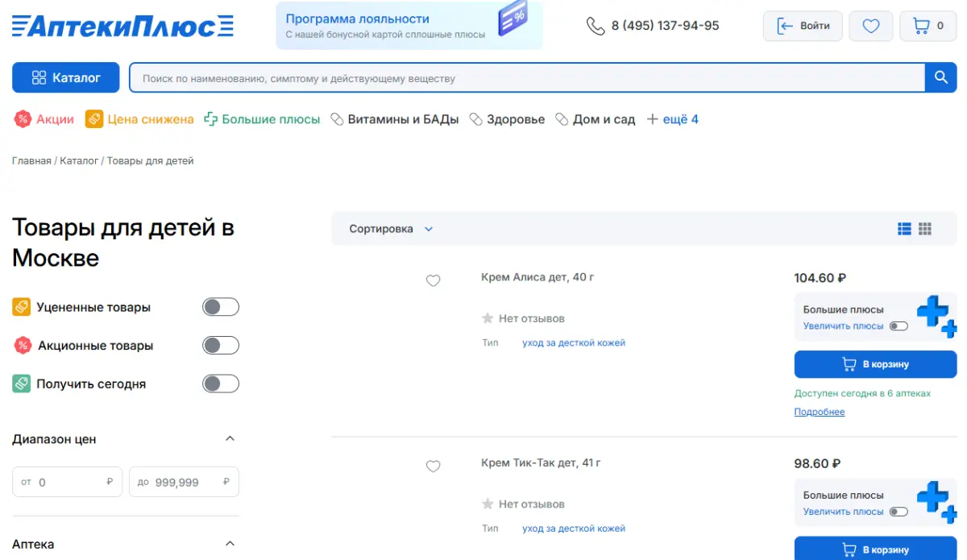The height and width of the screenshot is (560, 967).
Task: Open Витамины и БАДы category
Action: click(x=395, y=119)
